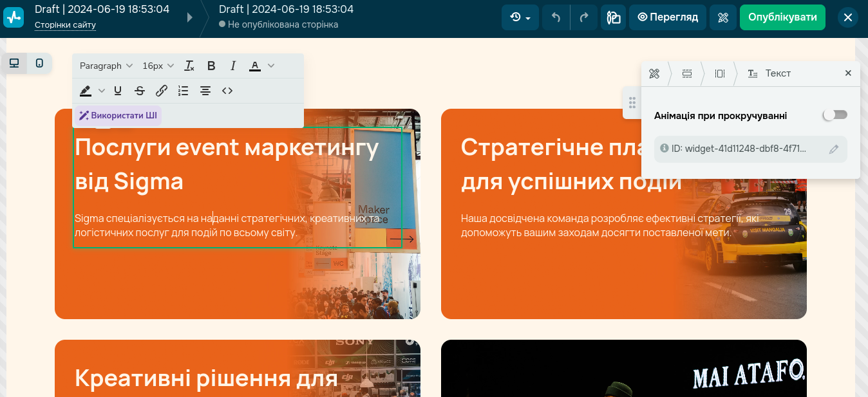
Task: Switch to desktop preview mode
Action: pos(14,64)
